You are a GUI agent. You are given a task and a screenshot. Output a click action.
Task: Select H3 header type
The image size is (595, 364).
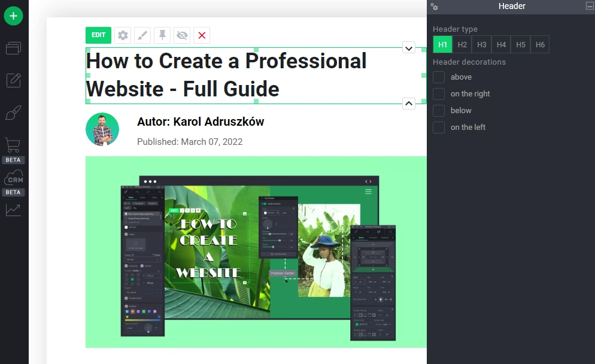pyautogui.click(x=481, y=45)
